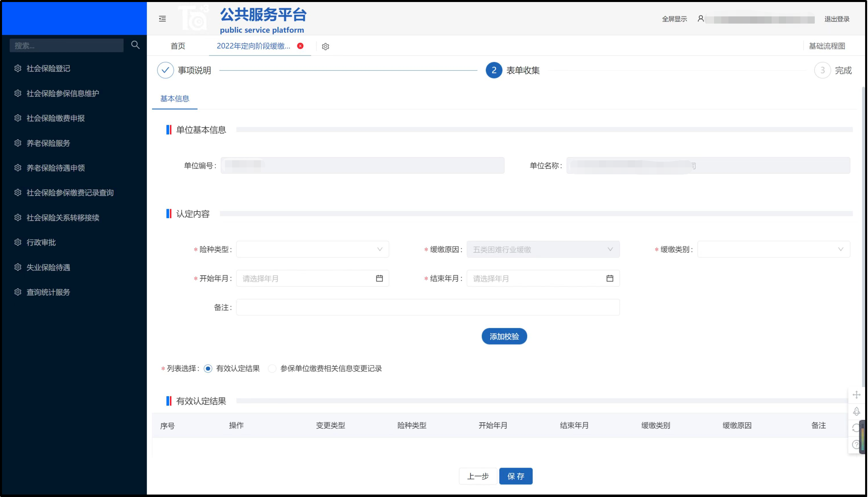Click the sidebar search magnifier icon
The height and width of the screenshot is (497, 868).
click(x=135, y=45)
